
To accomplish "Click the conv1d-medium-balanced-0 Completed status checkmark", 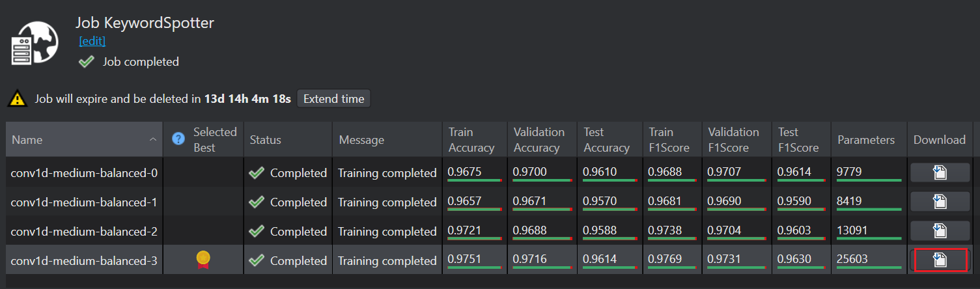I will [257, 173].
